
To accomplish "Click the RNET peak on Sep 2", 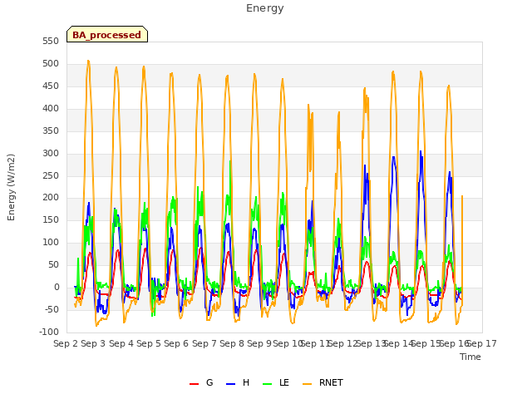I will click(x=88, y=61).
